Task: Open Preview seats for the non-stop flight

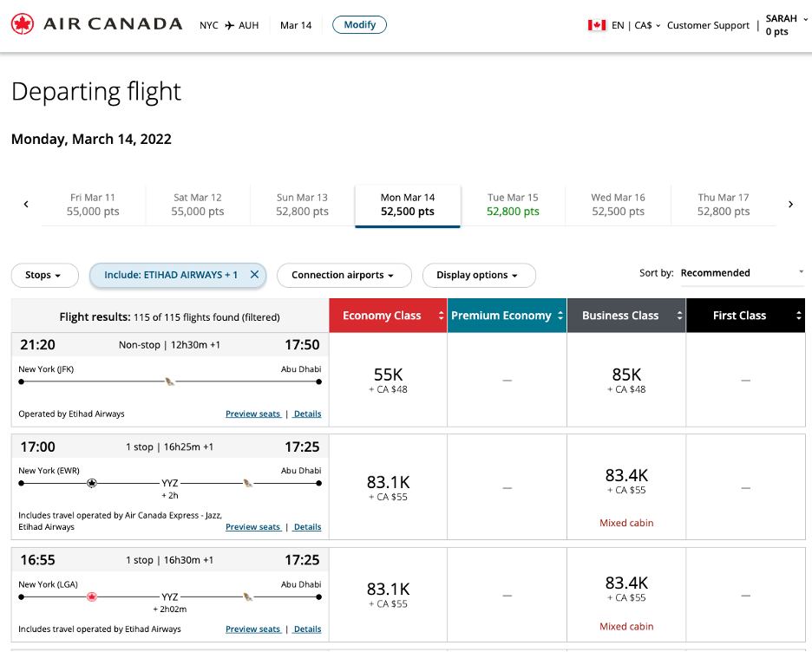Action: point(253,414)
